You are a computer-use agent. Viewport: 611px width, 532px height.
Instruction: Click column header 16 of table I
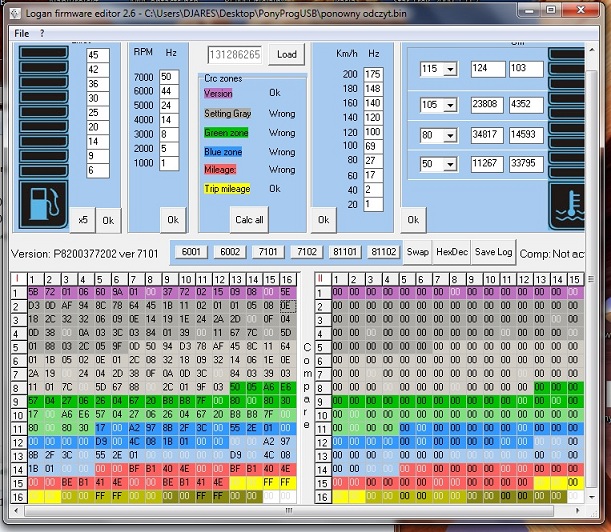click(x=288, y=279)
